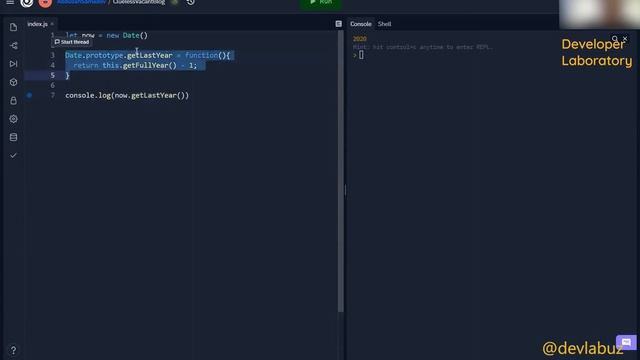Screen dimensions: 640x360
Task: Click the console prompt input
Action: click(x=361, y=55)
